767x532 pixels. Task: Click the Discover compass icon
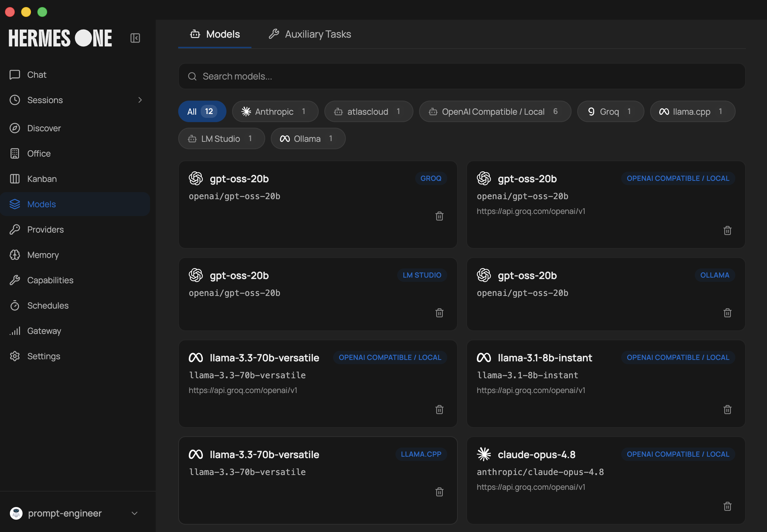15,128
